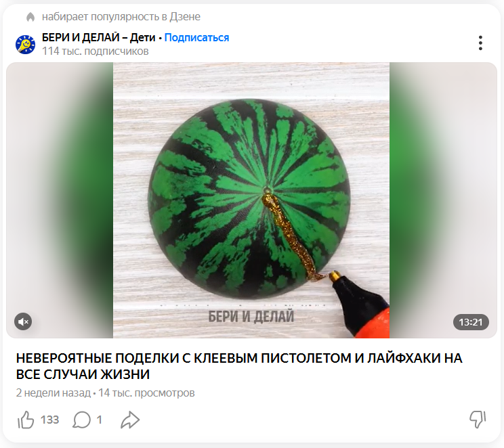The height and width of the screenshot is (448, 504).
Task: Play the watermelon craft video thumbnail
Action: click(251, 200)
